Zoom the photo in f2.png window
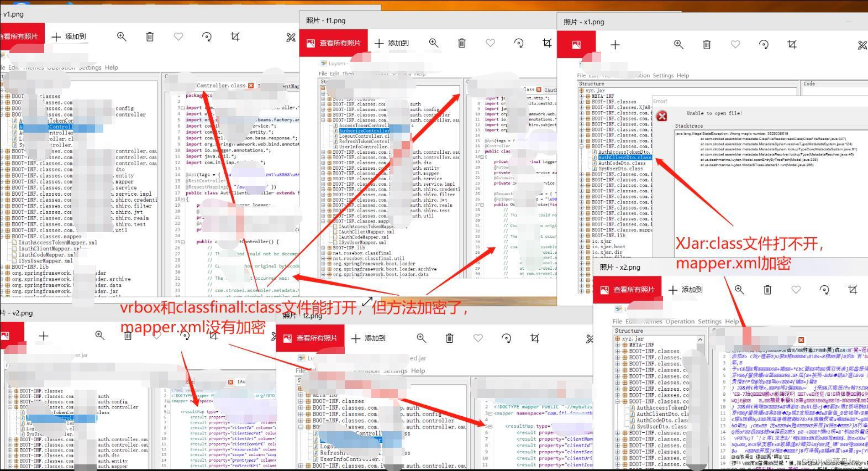Image resolution: width=868 pixels, height=471 pixels. click(x=421, y=338)
